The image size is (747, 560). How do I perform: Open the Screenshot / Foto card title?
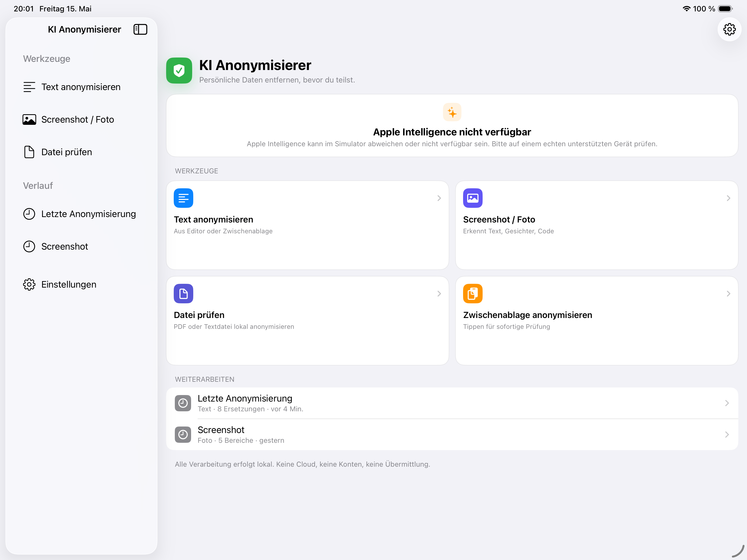coord(499,219)
